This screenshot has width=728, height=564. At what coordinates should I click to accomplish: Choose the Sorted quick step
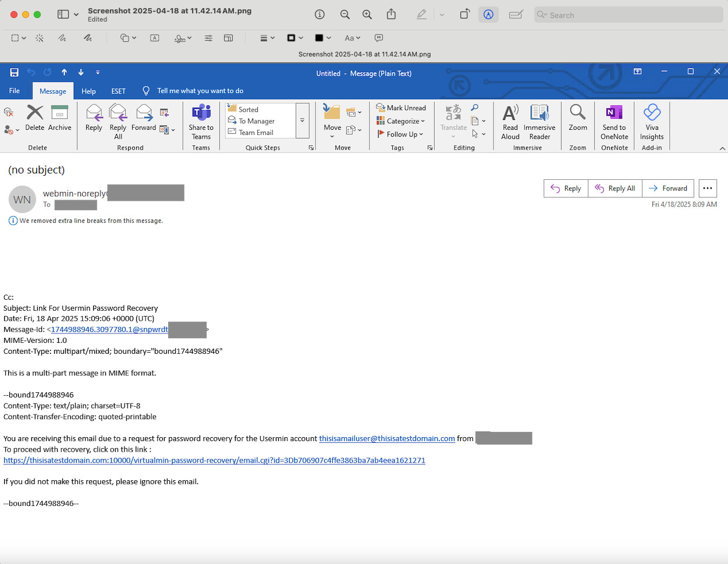coord(260,109)
